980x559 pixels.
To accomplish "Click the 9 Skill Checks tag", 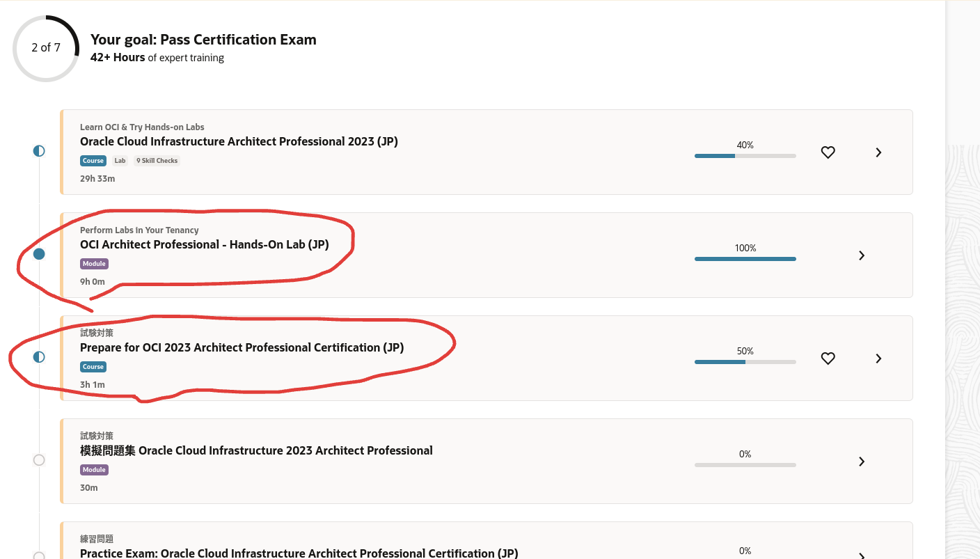I will click(x=157, y=161).
